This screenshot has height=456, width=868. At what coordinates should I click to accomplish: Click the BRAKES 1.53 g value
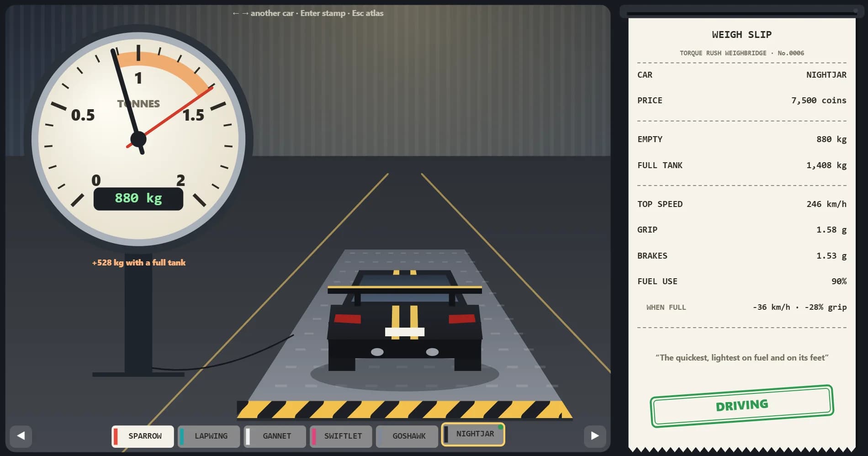click(x=831, y=256)
